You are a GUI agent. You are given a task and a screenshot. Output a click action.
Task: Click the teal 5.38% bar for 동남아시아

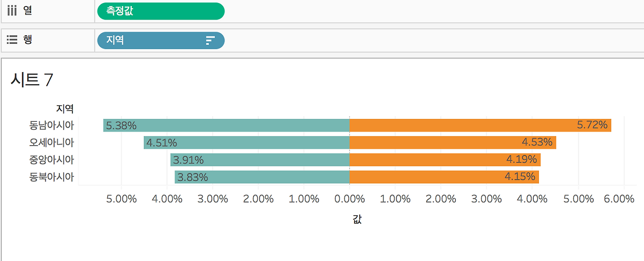tap(226, 125)
